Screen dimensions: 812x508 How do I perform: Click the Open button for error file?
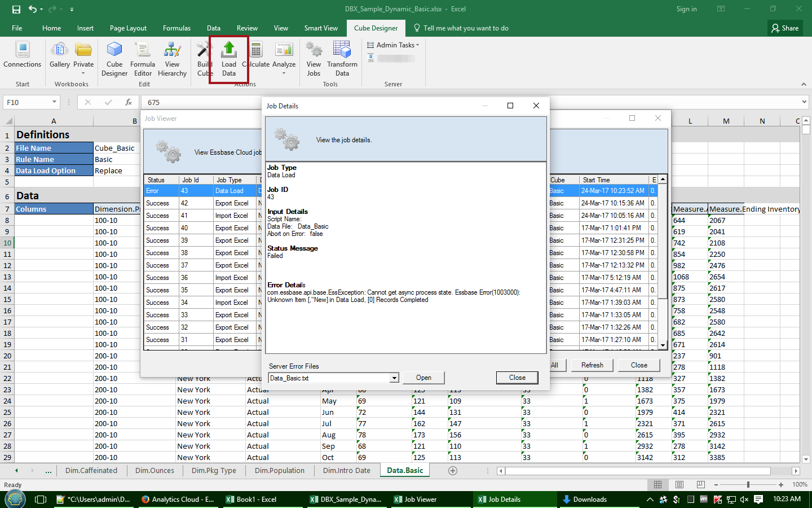[423, 378]
